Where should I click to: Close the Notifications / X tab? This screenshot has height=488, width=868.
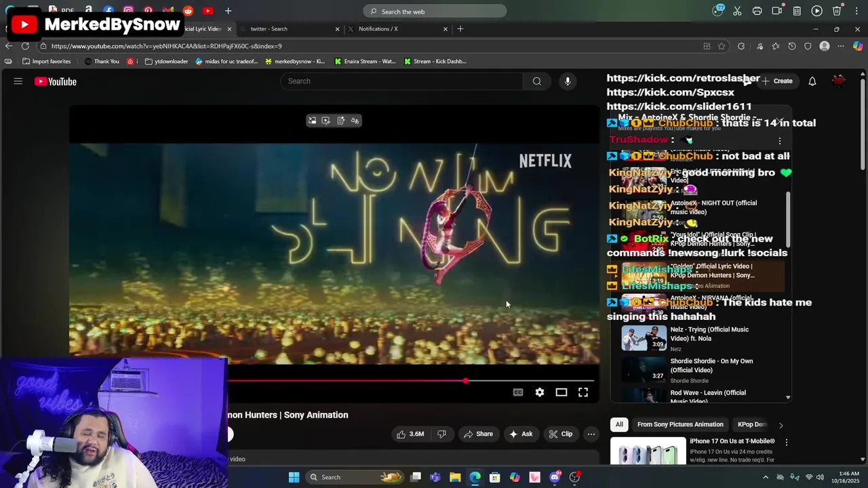coord(446,29)
